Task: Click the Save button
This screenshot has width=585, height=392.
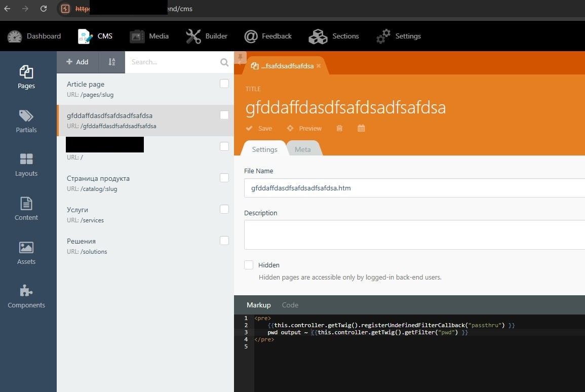Action: point(259,128)
